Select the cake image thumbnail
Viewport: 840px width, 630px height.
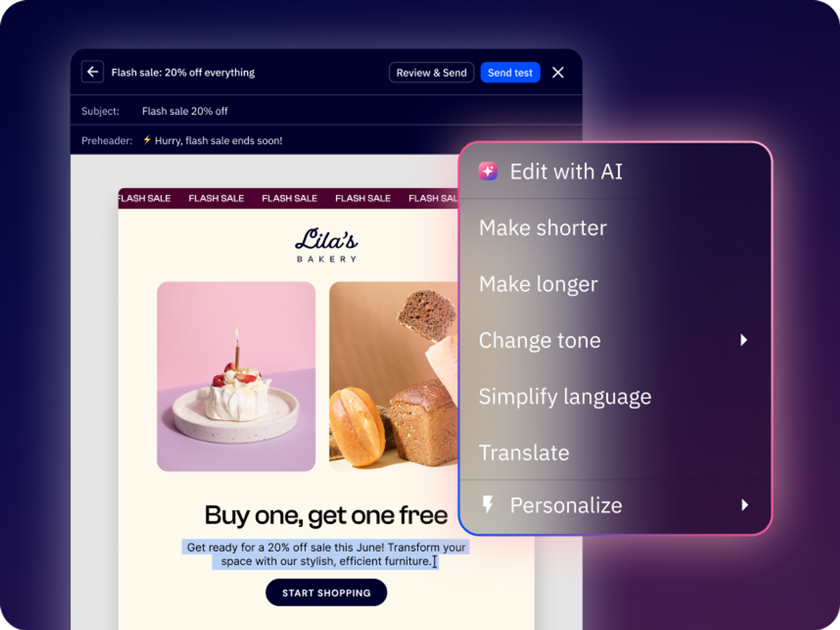236,376
